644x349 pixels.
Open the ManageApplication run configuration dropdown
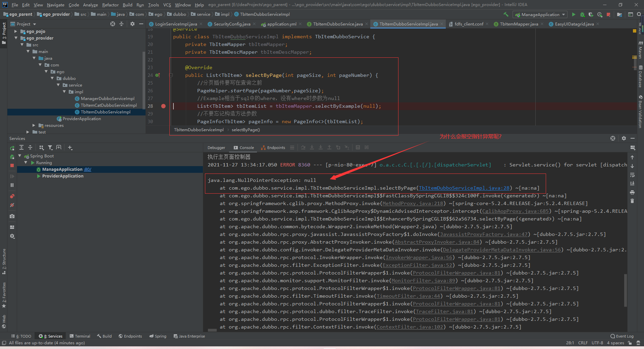click(540, 14)
